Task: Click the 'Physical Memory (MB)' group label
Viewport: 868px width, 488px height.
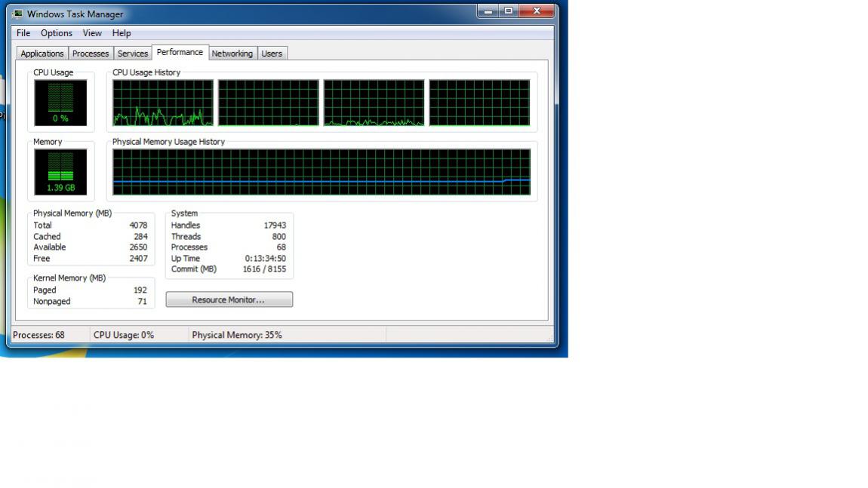Action: pos(72,213)
